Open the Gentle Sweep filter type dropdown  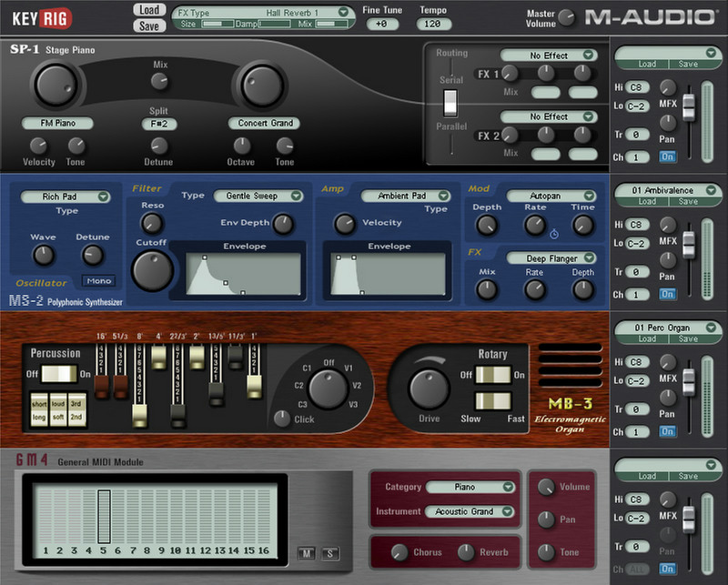pyautogui.click(x=295, y=196)
